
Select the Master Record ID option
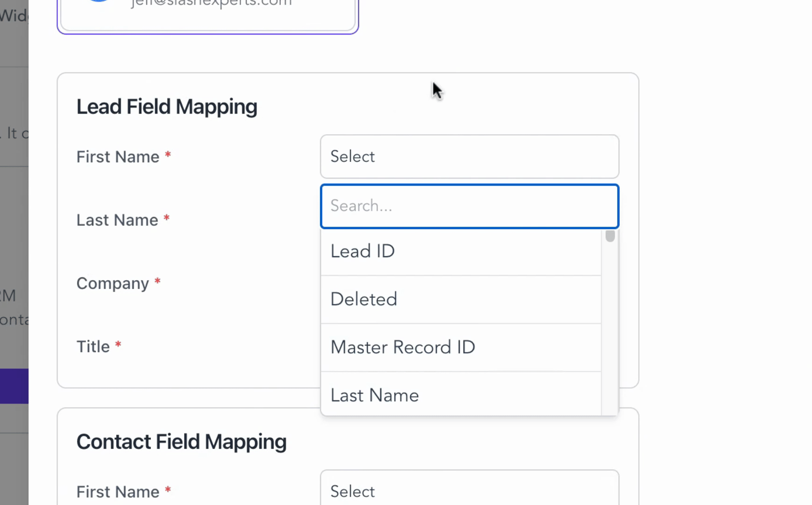[x=460, y=347]
